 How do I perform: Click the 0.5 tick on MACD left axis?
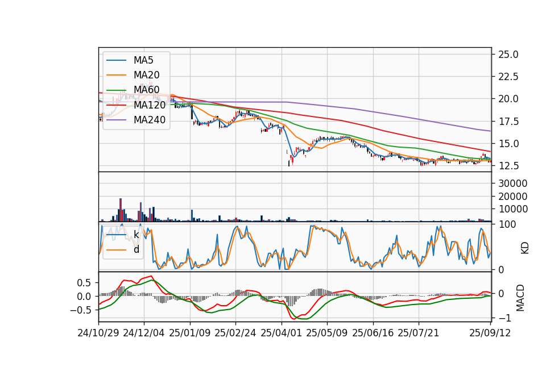point(84,283)
